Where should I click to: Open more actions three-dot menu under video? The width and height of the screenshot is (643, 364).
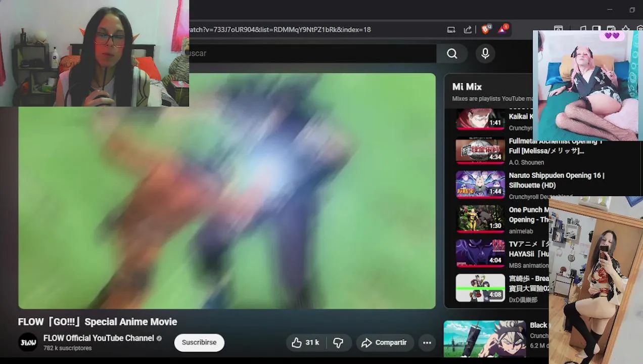[x=427, y=343]
